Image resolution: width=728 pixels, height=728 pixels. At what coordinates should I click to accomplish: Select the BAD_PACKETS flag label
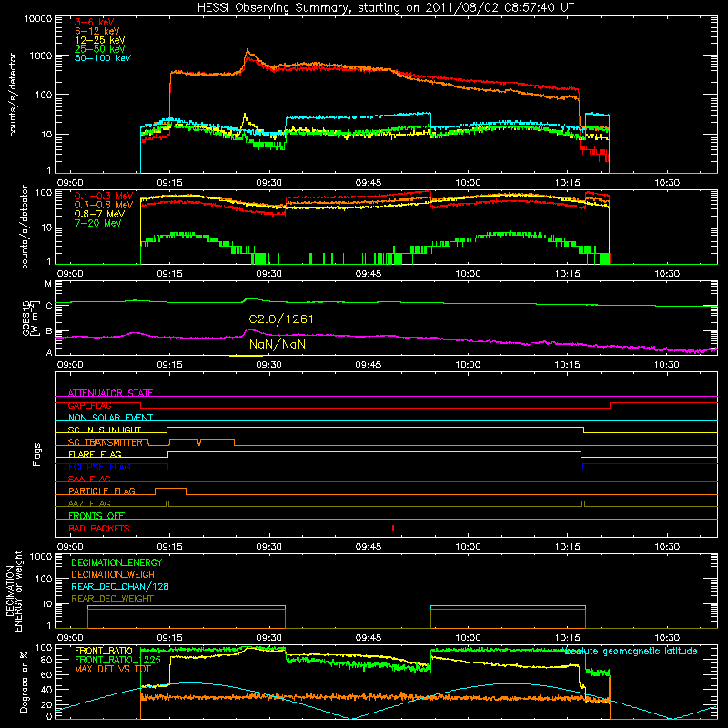pos(99,528)
